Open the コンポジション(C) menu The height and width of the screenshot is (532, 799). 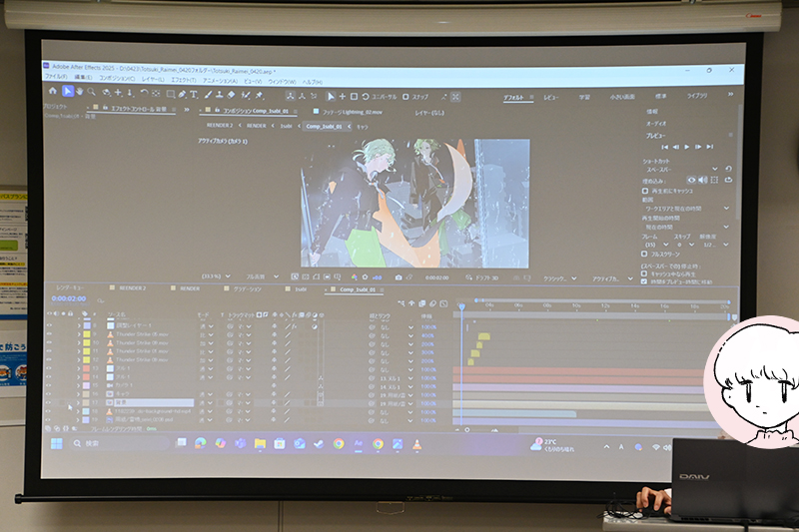click(117, 78)
